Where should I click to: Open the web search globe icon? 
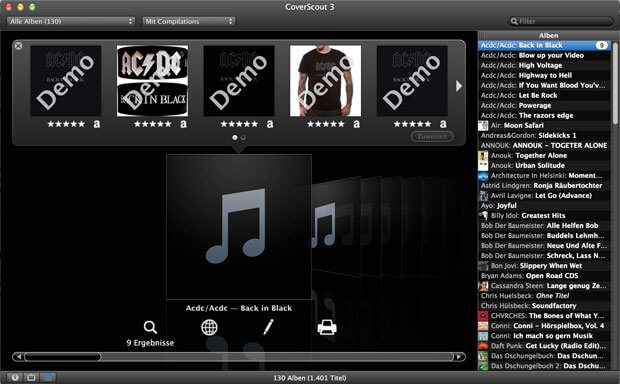[209, 327]
